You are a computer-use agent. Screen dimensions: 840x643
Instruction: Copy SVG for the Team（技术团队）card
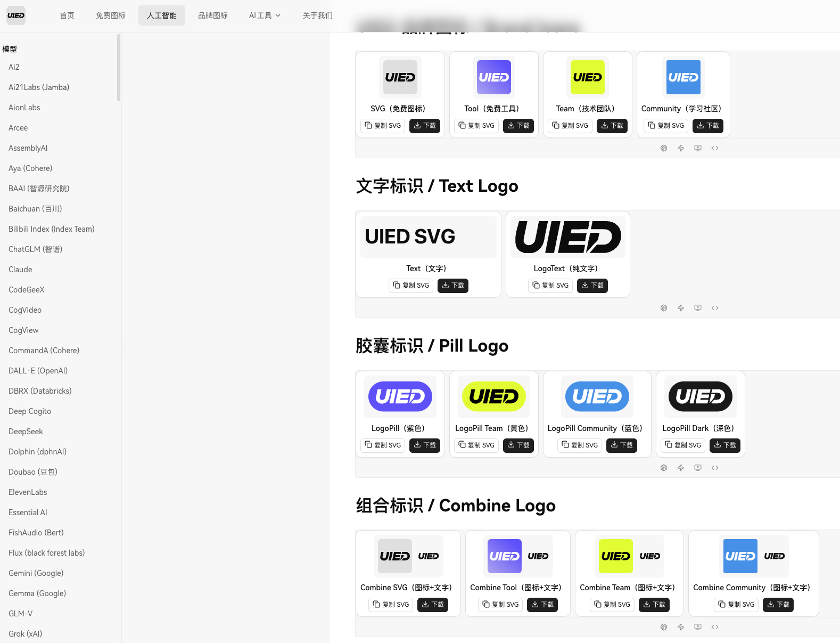(570, 126)
